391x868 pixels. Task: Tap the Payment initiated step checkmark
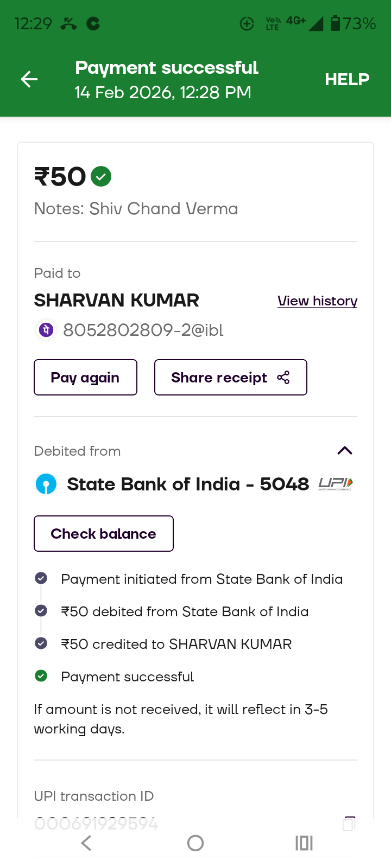coord(41,578)
